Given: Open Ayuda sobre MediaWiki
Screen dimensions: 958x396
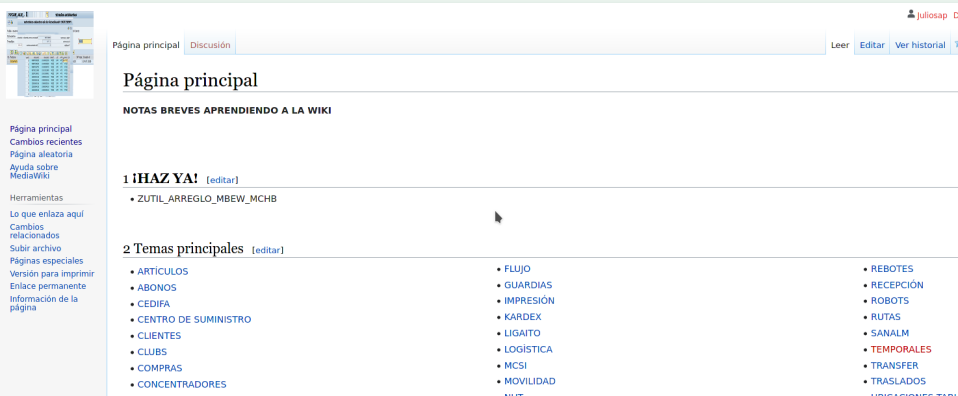Looking at the screenshot, I should click(34, 171).
